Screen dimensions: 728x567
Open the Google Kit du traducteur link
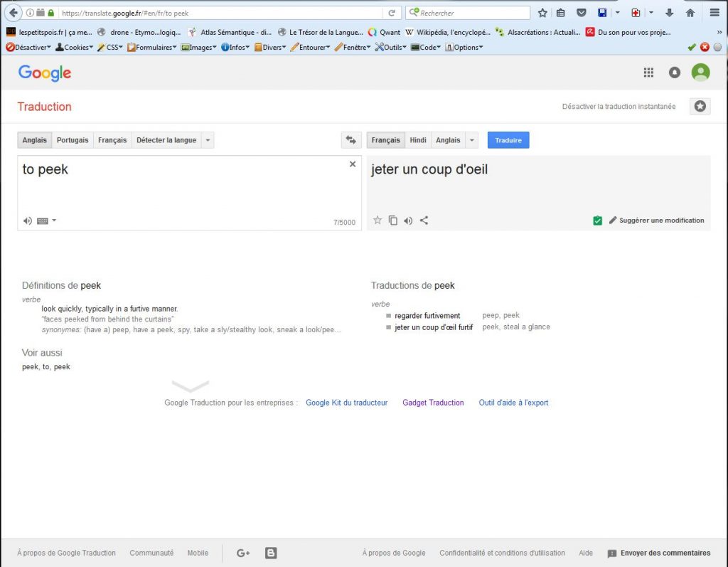click(346, 403)
